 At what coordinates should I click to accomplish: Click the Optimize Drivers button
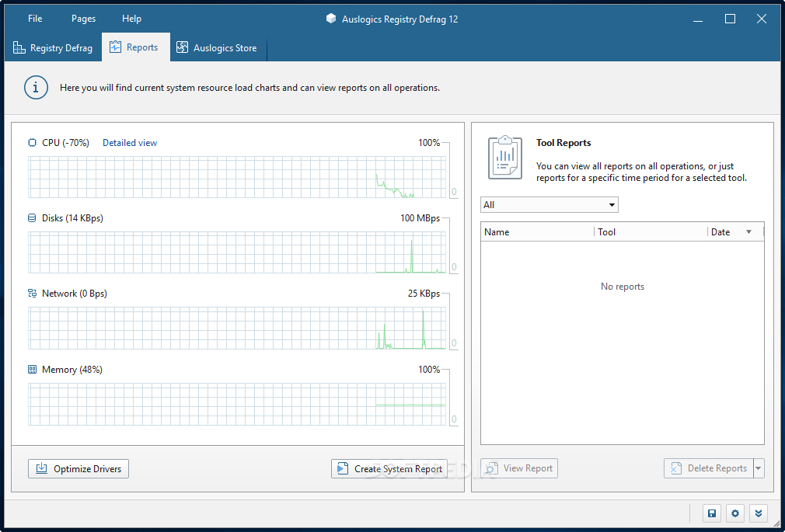click(78, 468)
